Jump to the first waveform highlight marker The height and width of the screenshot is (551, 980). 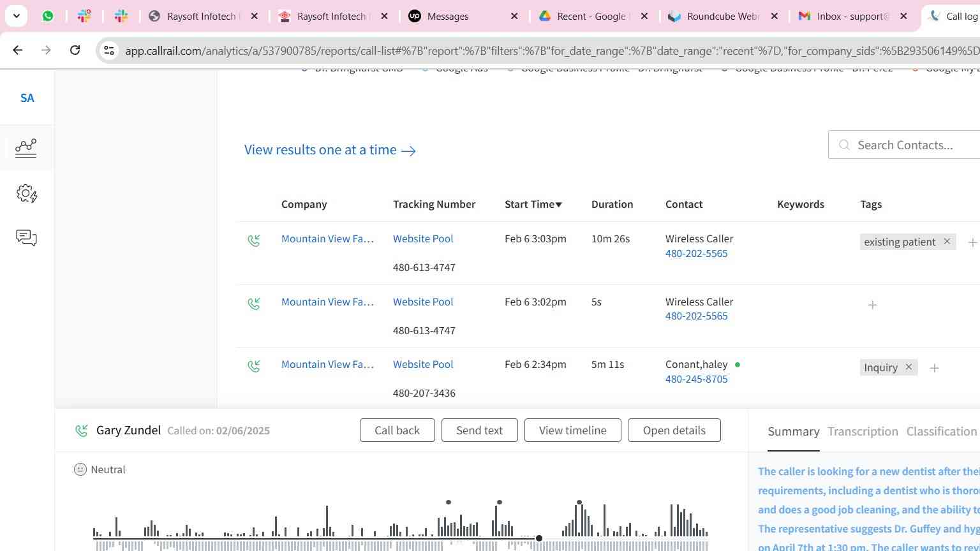click(x=449, y=503)
